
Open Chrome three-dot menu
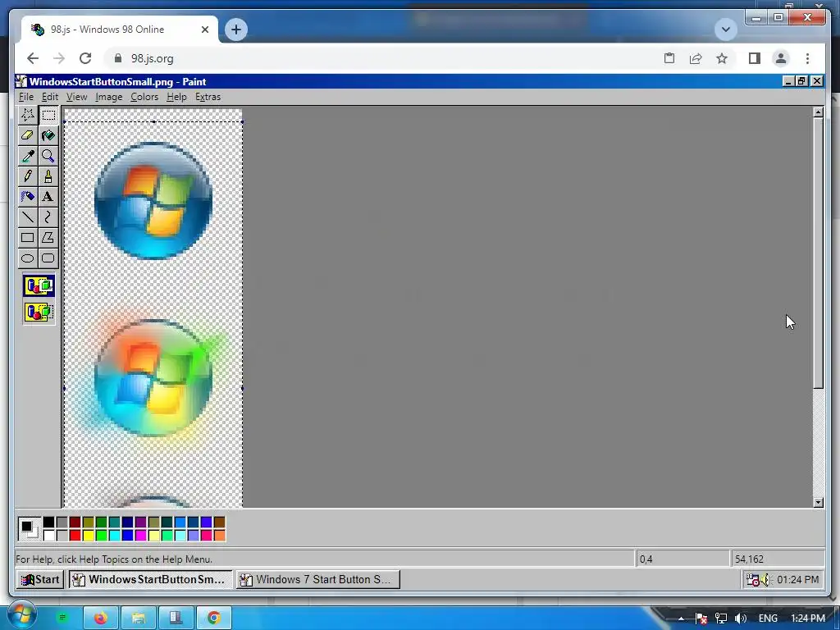coord(807,58)
